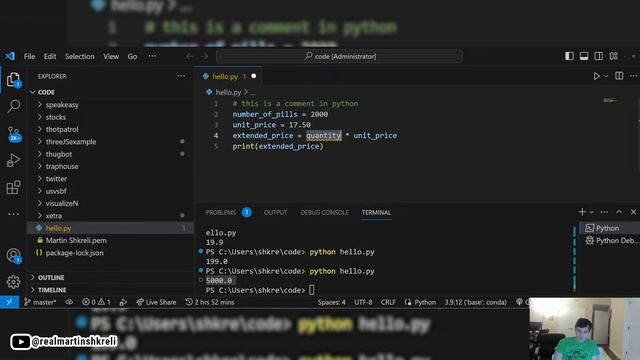640x360 pixels.
Task: Toggle the secondary side bar layout icon
Action: coord(599,56)
